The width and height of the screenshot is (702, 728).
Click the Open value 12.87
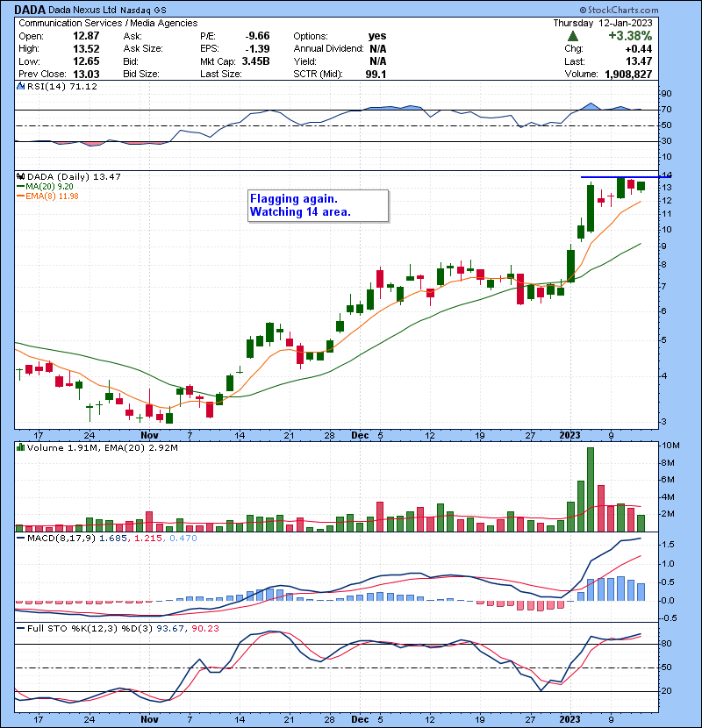point(86,36)
